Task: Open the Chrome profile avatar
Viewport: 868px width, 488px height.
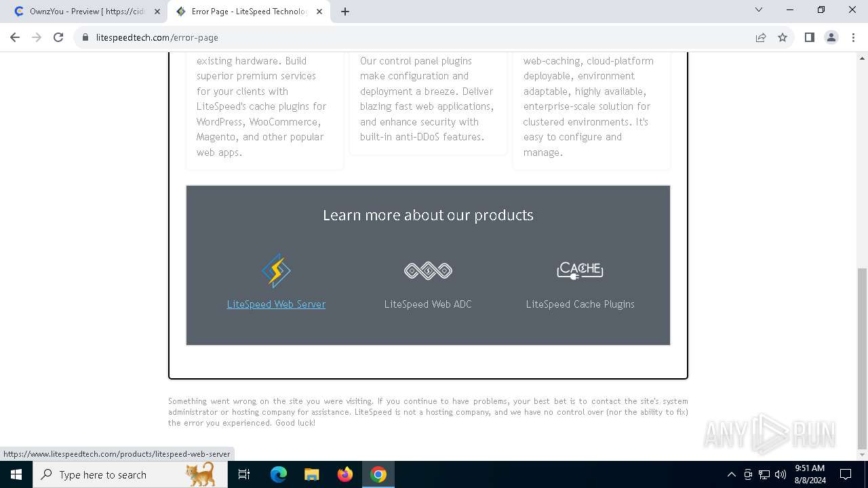Action: [831, 37]
